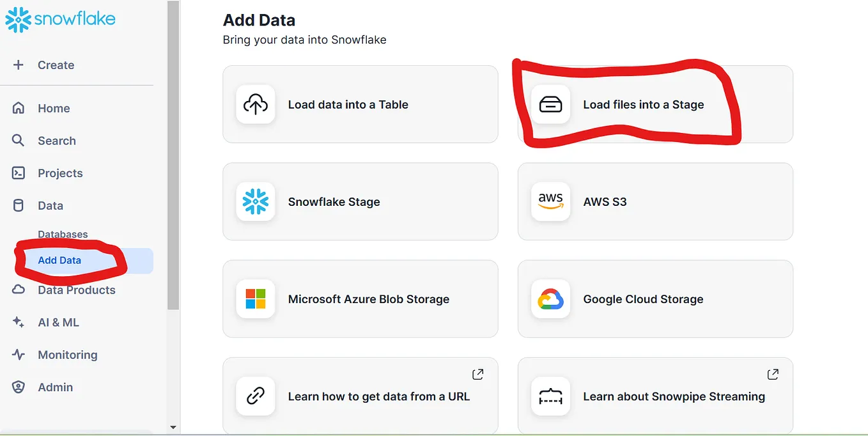Select Add Data under Databases
This screenshot has height=436, width=868.
pos(61,260)
